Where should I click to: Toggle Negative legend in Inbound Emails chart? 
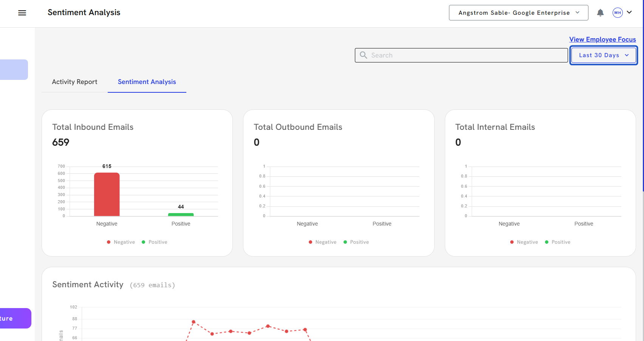tap(121, 242)
